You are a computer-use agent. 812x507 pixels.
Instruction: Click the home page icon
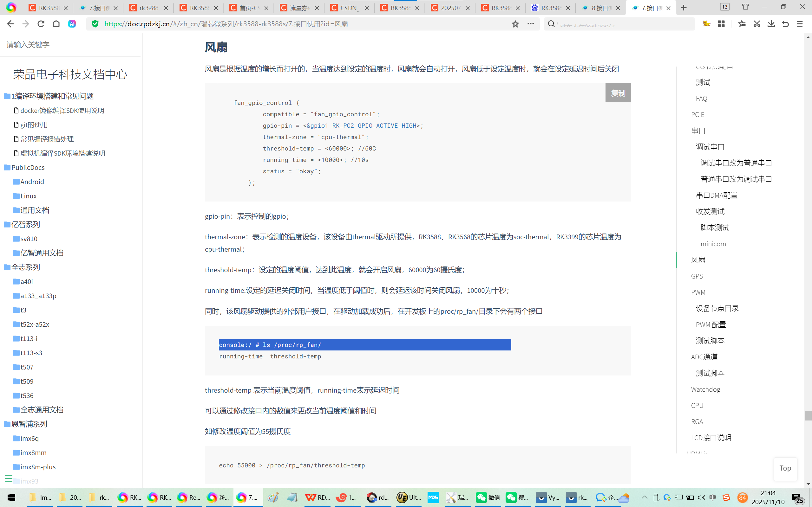tap(56, 24)
